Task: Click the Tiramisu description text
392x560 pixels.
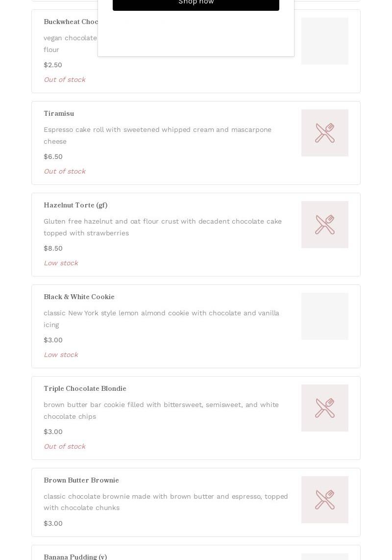Action: tap(157, 135)
